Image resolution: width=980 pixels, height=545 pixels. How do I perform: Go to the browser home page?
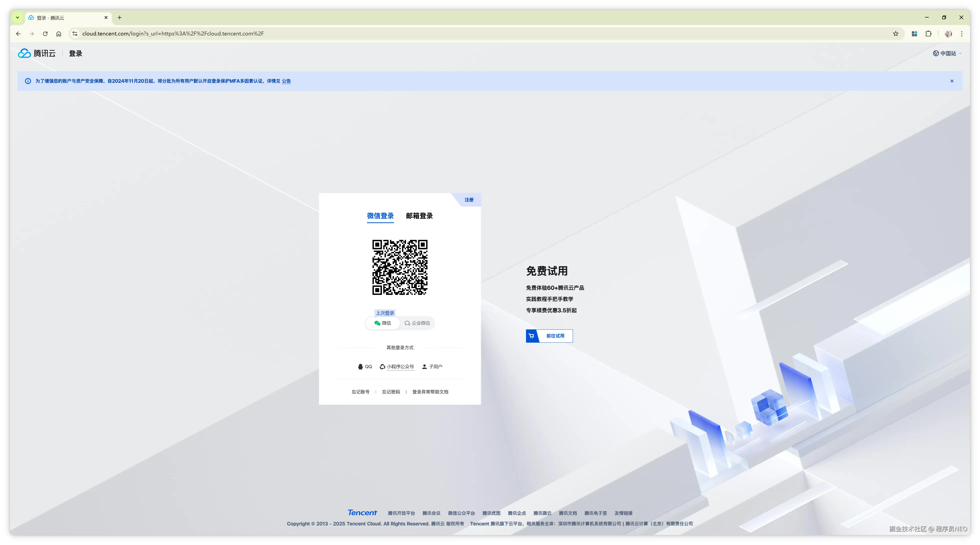[58, 34]
